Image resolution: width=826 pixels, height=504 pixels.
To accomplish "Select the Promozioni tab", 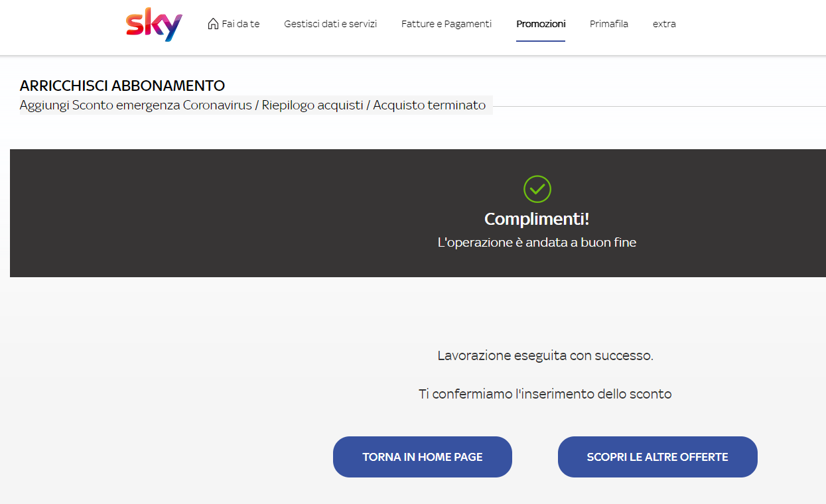I will click(x=541, y=23).
